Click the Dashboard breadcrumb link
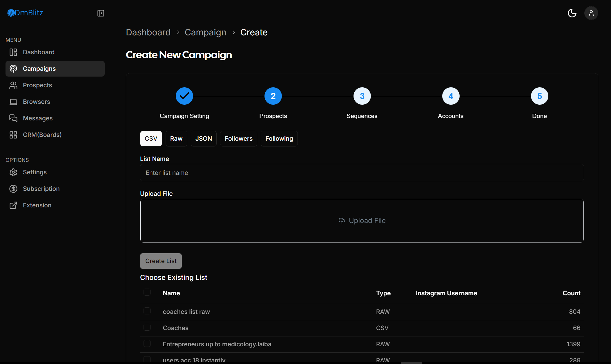This screenshot has height=364, width=611. click(148, 32)
